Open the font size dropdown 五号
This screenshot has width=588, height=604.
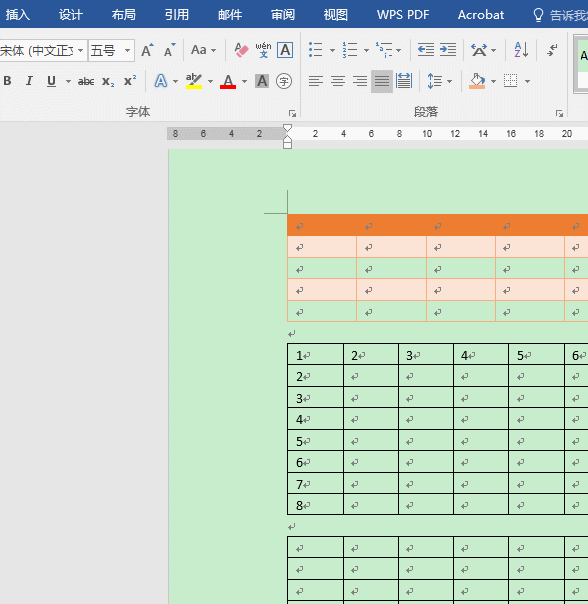[127, 50]
